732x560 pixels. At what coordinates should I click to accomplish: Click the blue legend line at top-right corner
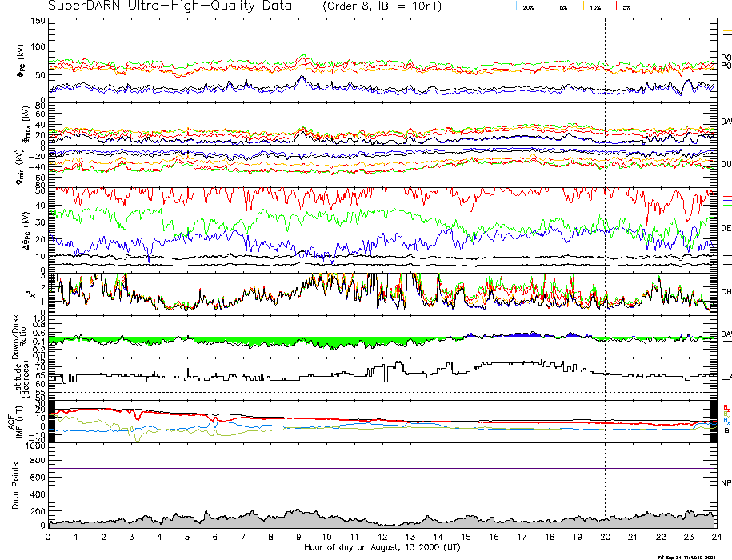726,16
